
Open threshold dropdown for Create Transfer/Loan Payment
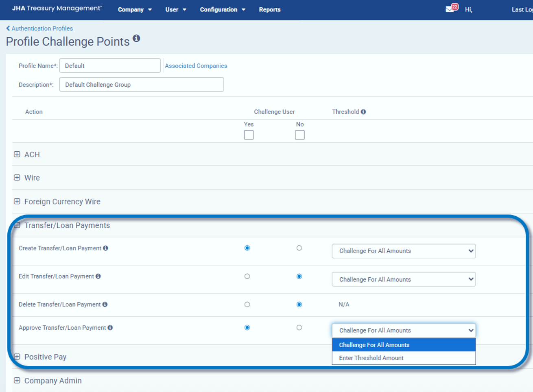404,251
